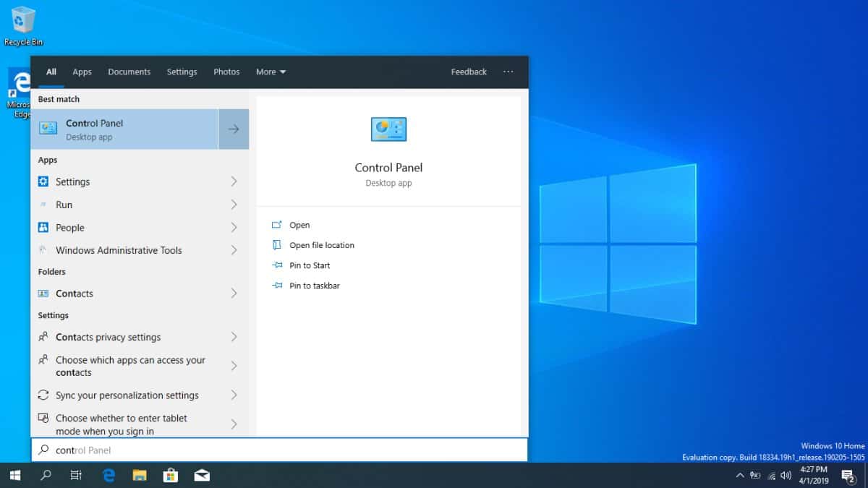Expand the Contacts folder chevron

234,294
